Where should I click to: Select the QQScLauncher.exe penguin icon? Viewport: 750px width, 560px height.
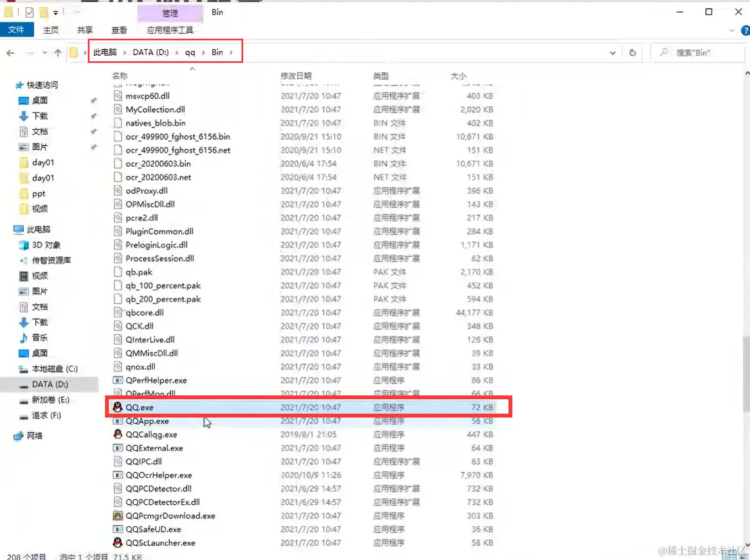tap(118, 542)
